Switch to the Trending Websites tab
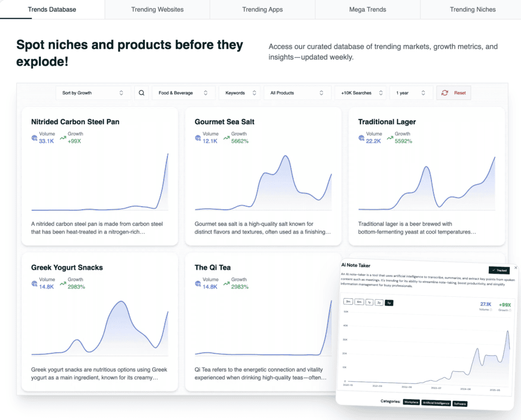The image size is (521, 420). [x=157, y=9]
